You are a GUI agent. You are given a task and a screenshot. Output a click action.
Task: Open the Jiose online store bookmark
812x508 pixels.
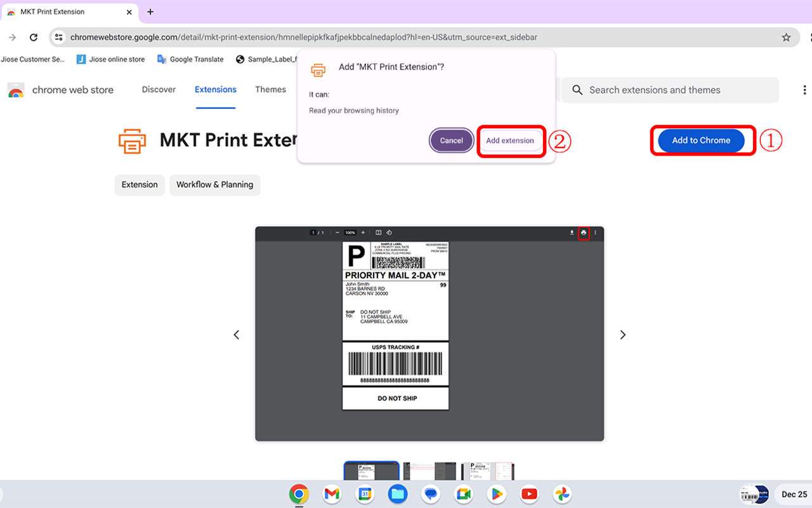[110, 59]
